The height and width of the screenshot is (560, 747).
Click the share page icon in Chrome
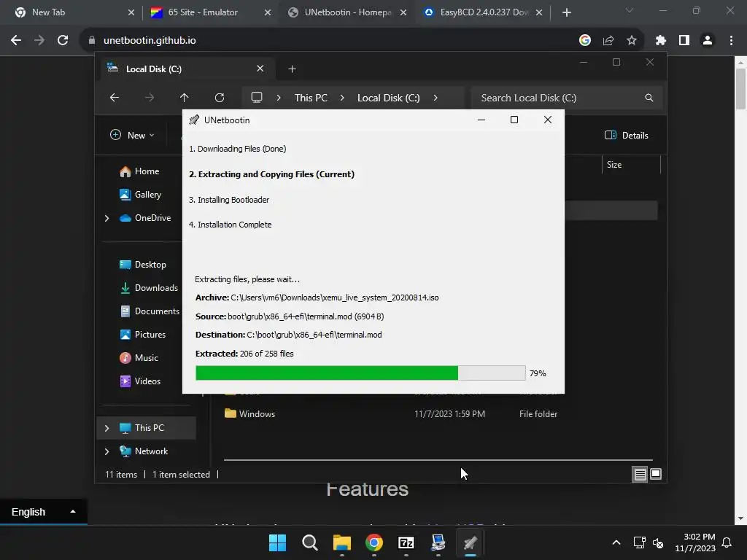click(x=608, y=41)
